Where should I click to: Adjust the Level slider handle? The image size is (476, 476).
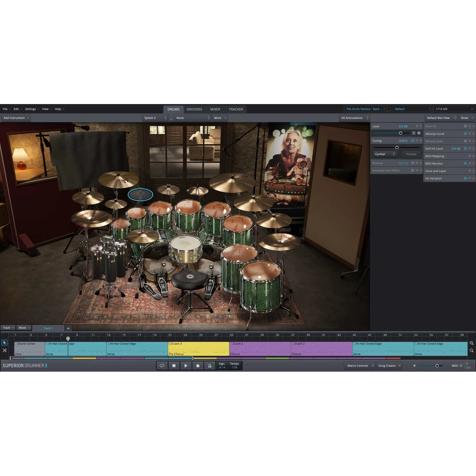400,133
